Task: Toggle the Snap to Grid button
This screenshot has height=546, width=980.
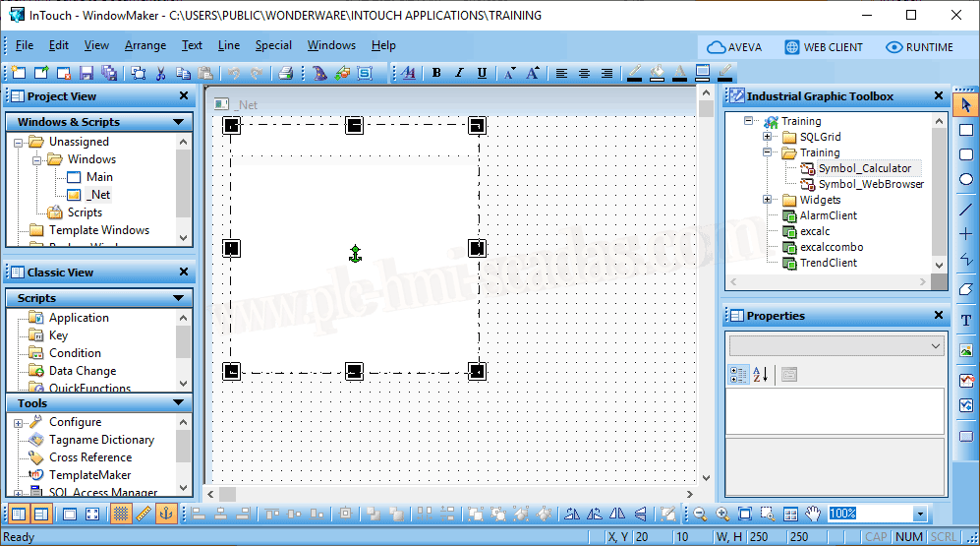Action: tap(121, 514)
